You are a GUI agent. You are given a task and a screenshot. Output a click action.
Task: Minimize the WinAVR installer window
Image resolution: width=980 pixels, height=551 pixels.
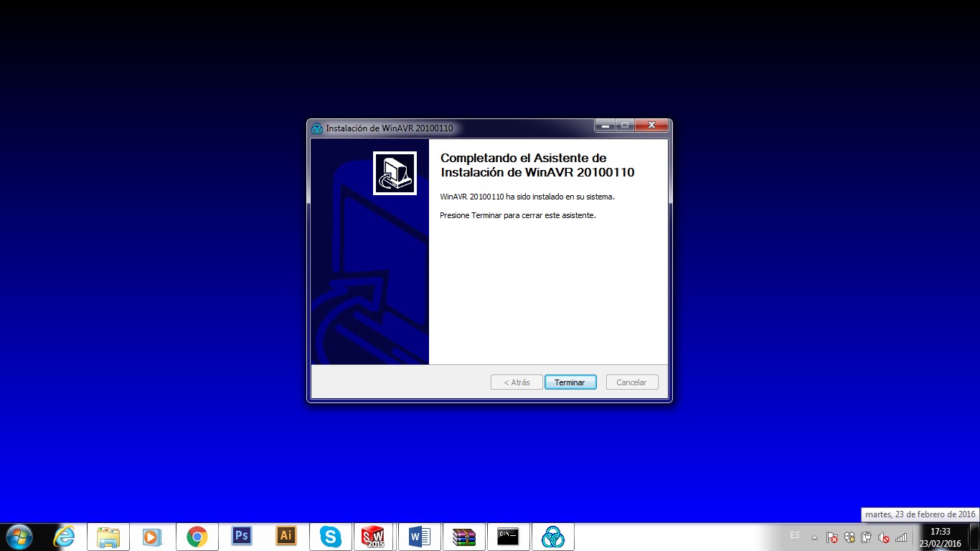[605, 126]
